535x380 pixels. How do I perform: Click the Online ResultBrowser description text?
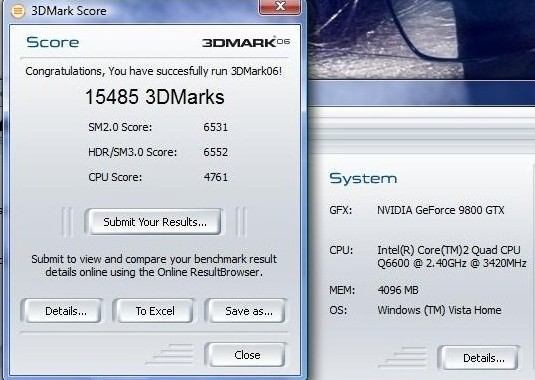[x=154, y=266]
